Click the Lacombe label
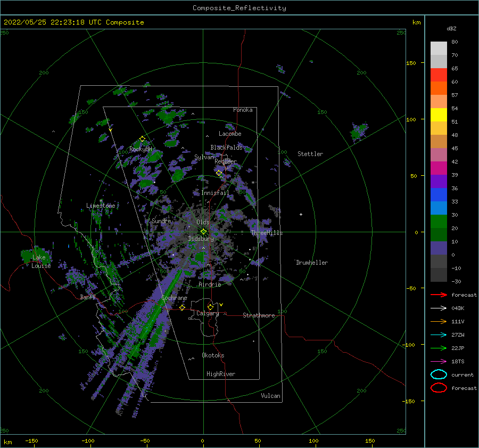479x448 pixels. [x=230, y=134]
